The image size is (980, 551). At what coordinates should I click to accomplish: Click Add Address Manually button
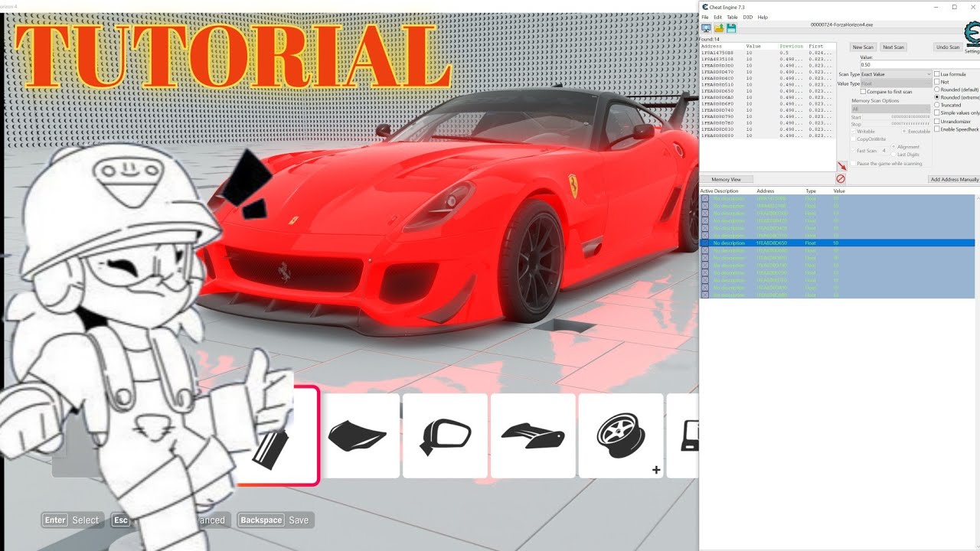(x=954, y=179)
